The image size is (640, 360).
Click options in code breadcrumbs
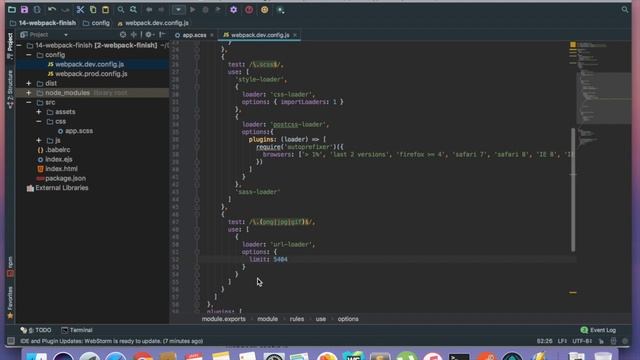pos(348,319)
